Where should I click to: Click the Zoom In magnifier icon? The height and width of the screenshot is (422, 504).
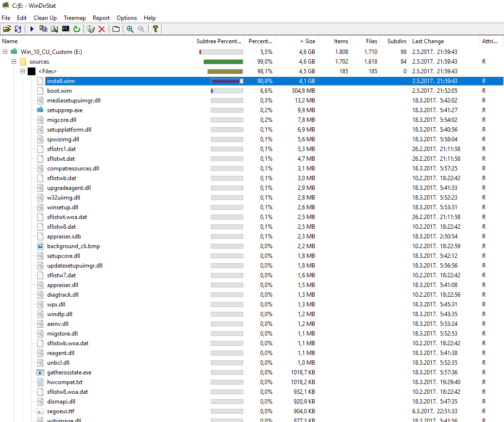coord(130,29)
